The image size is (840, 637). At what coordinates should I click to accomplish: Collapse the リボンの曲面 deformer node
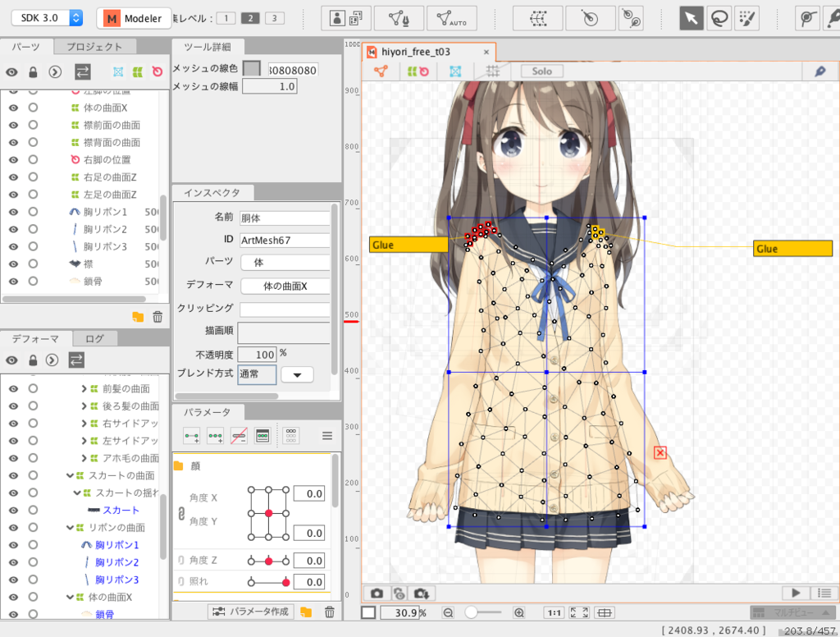point(71,528)
